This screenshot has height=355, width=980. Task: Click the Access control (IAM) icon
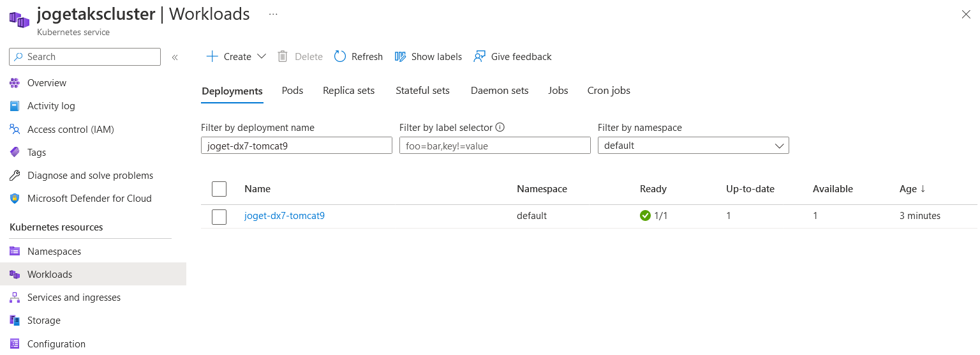point(15,130)
